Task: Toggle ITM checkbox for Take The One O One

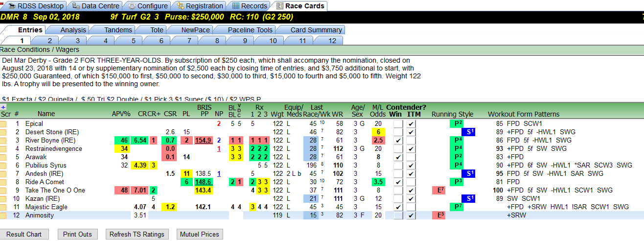Action: point(412,191)
